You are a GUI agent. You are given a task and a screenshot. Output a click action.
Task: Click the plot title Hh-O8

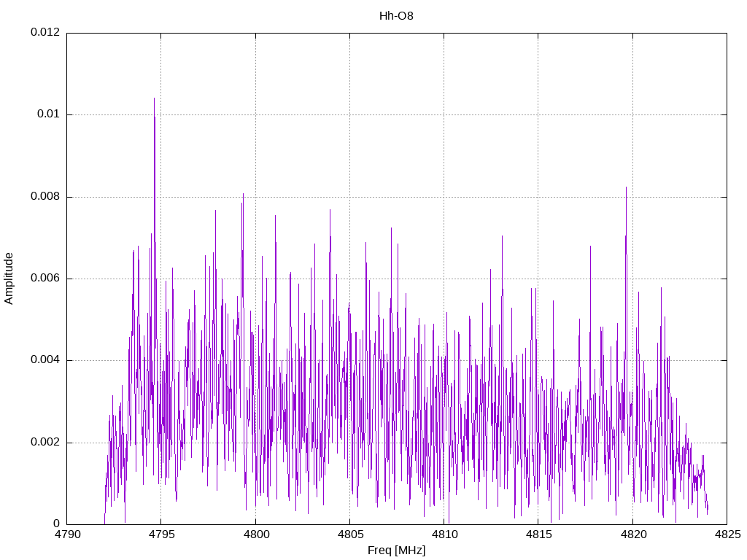click(x=396, y=16)
